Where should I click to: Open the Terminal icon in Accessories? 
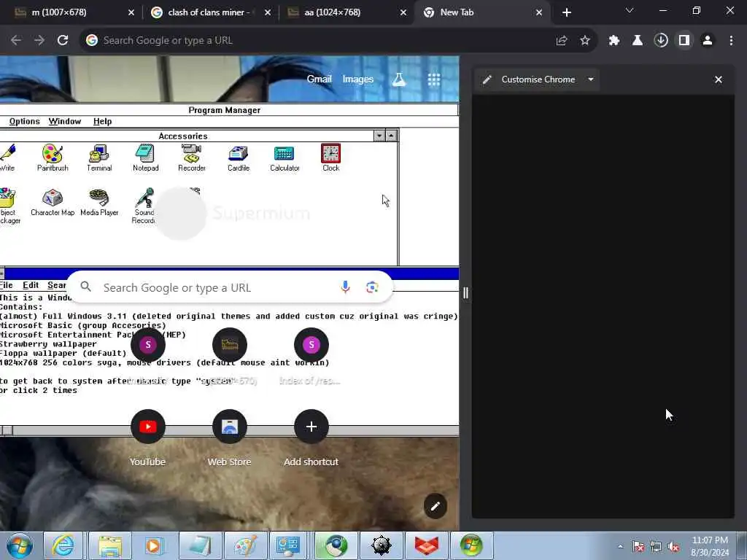99,157
